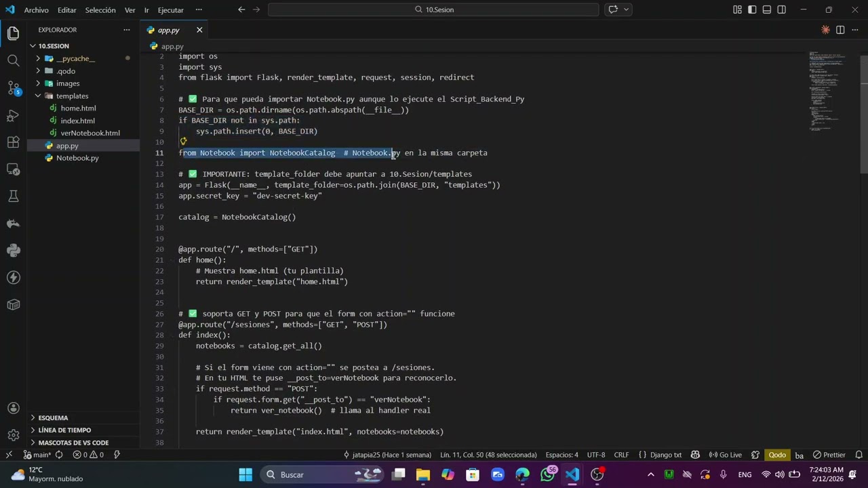The image size is (868, 488).
Task: Open the Accounts menu in activity bar
Action: (x=13, y=408)
